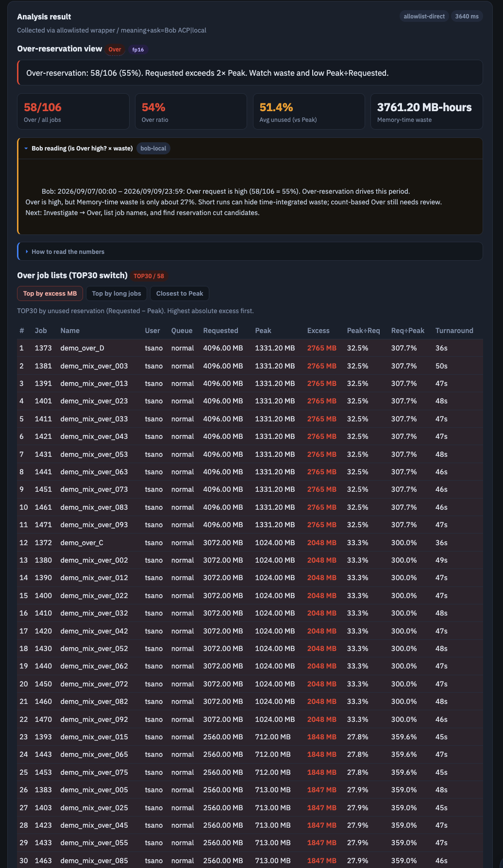Click the Peak÷Req column header

pos(363,331)
